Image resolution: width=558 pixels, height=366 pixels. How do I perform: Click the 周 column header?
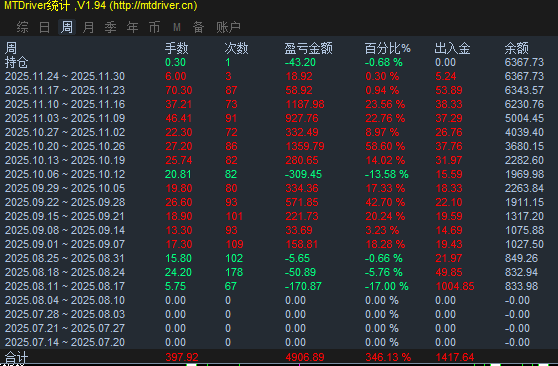11,48
